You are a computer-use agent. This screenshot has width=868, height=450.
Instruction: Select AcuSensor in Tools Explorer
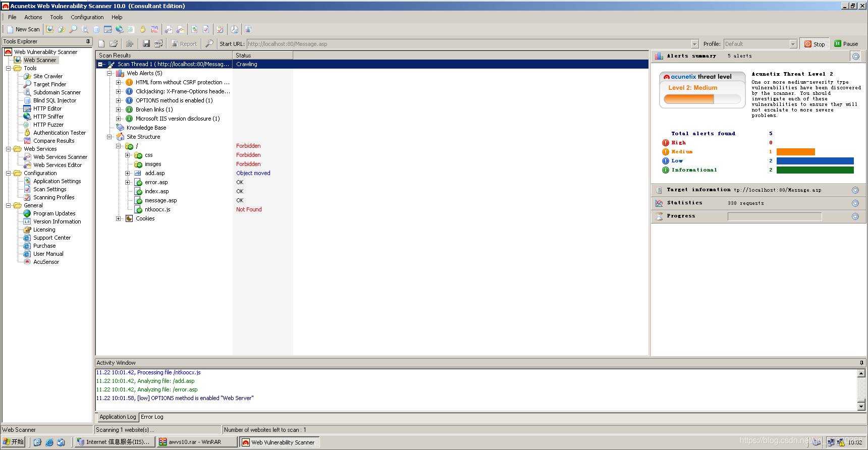[x=46, y=262]
